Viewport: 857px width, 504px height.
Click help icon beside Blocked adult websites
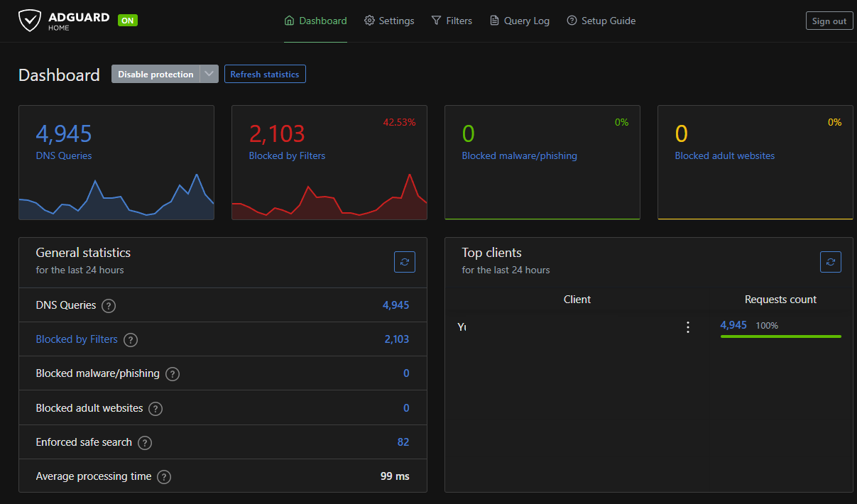(x=155, y=409)
